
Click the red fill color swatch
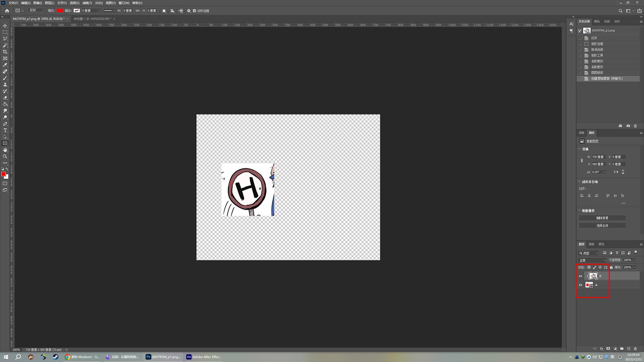point(60,11)
